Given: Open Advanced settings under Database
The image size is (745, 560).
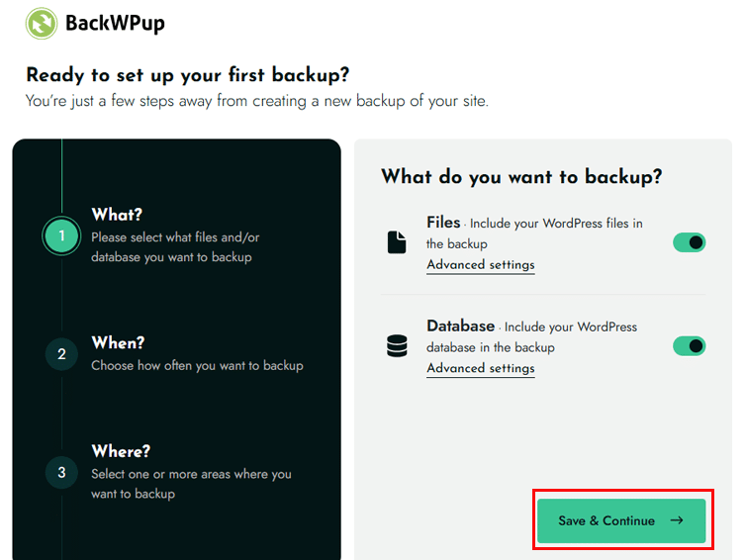Looking at the screenshot, I should pos(481,368).
